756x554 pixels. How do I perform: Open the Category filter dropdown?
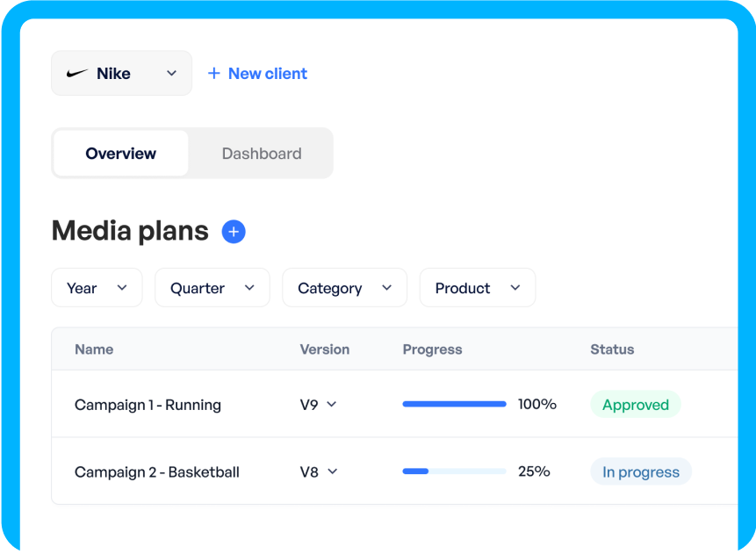coord(344,288)
